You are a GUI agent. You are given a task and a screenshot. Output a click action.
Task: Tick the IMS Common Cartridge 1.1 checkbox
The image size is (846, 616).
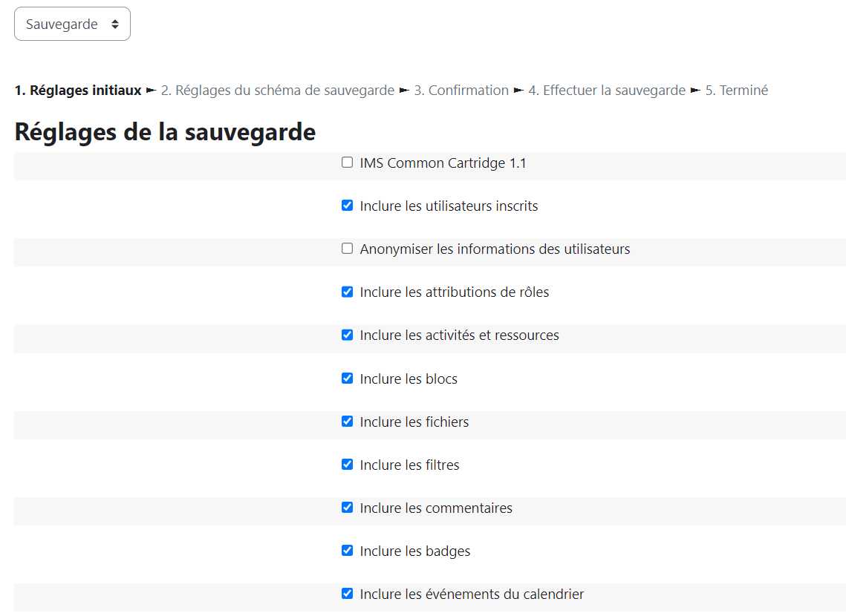pos(348,163)
